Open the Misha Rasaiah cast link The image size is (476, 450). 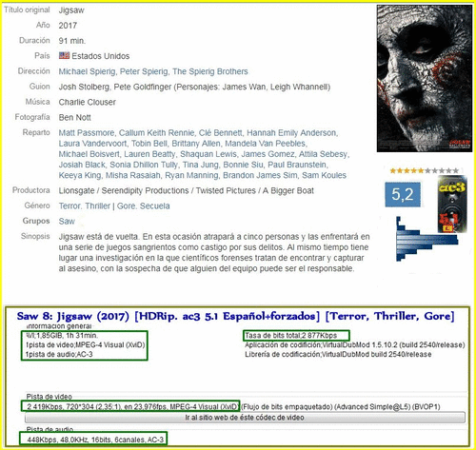(x=133, y=175)
